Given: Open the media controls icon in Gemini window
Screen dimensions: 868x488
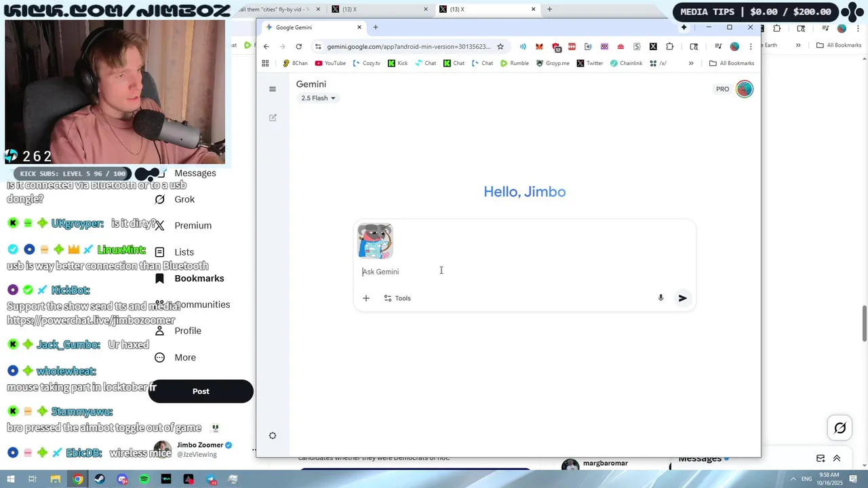Looking at the screenshot, I should pyautogui.click(x=718, y=47).
